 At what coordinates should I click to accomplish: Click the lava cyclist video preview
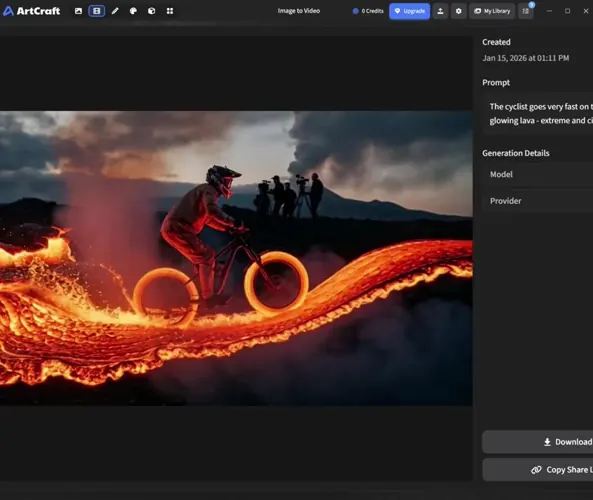click(x=236, y=258)
